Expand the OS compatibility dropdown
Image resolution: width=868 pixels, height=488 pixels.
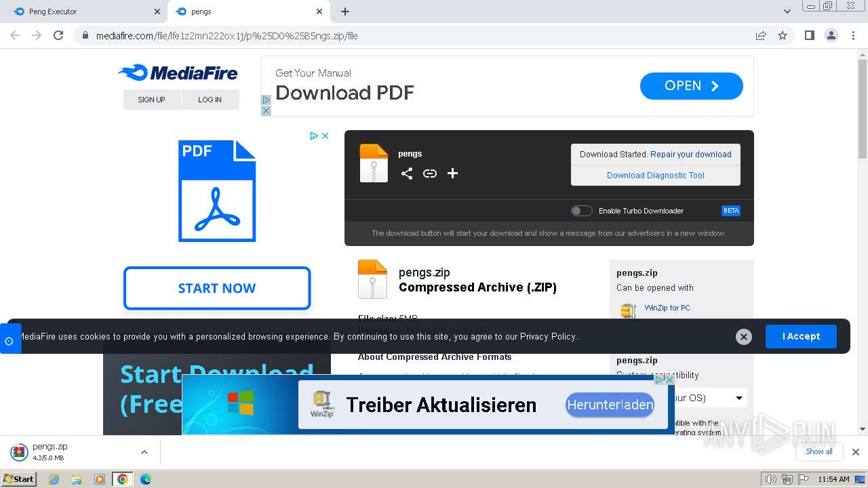point(739,398)
